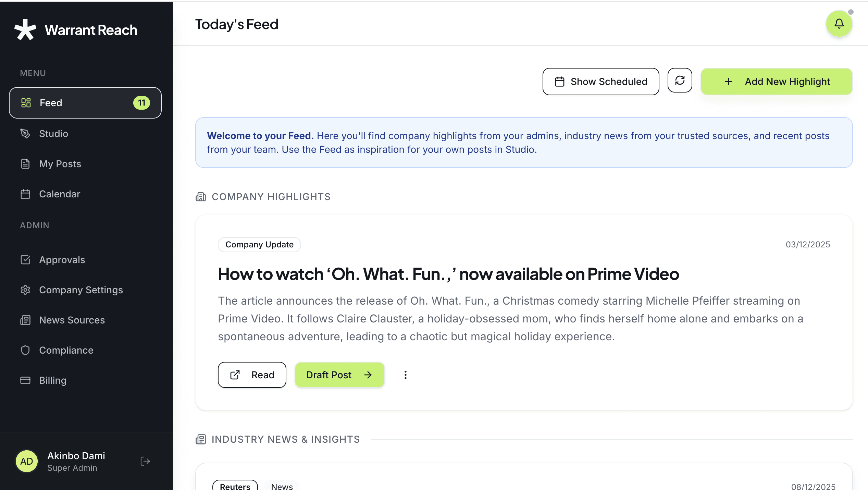The image size is (868, 490).
Task: Open Studio from sidebar menu
Action: tap(53, 134)
